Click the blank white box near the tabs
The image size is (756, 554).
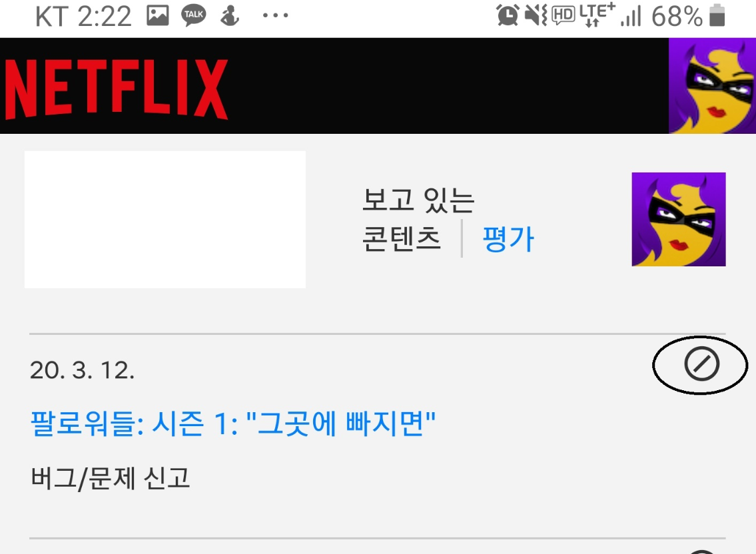[165, 219]
